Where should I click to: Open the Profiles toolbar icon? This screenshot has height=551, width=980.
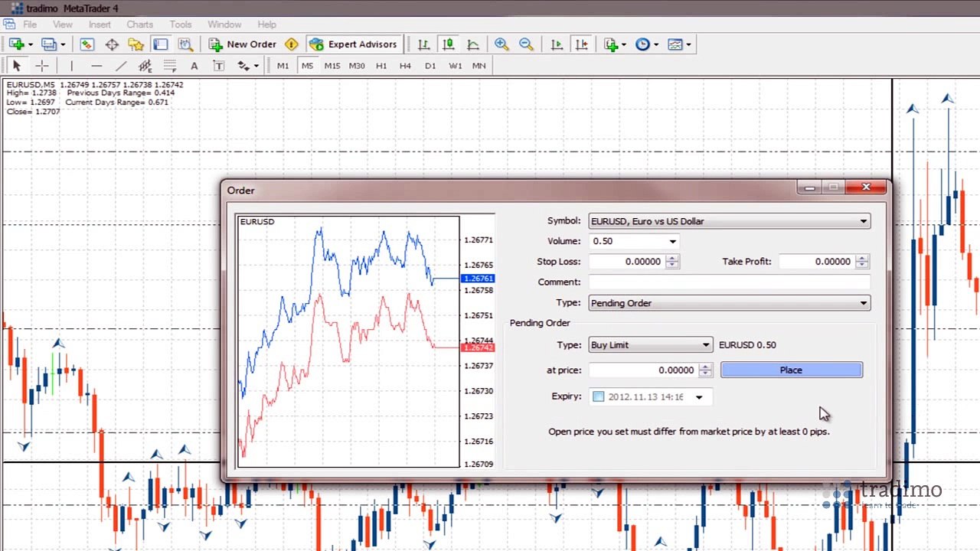51,44
